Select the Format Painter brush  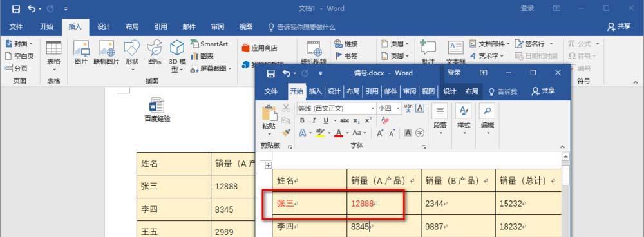pos(287,133)
